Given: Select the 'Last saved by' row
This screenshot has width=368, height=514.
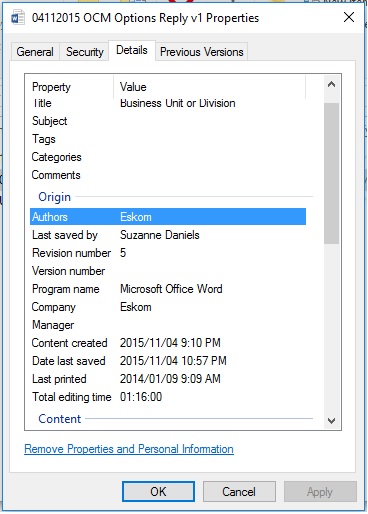Looking at the screenshot, I should [168, 235].
